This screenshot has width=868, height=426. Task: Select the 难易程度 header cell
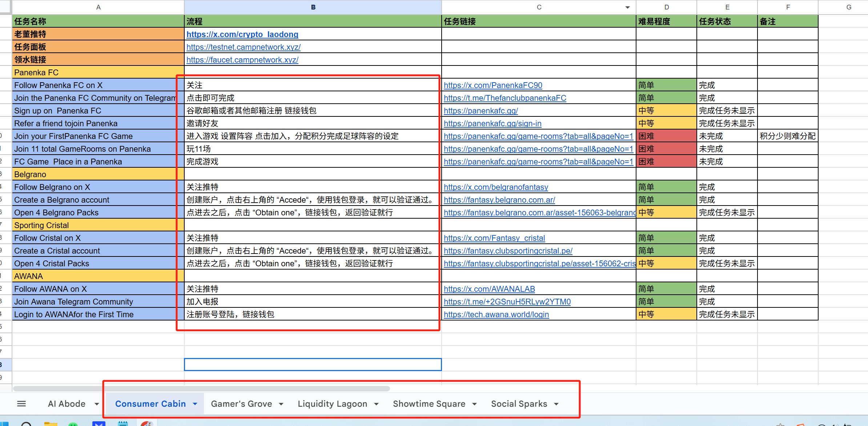pos(666,21)
